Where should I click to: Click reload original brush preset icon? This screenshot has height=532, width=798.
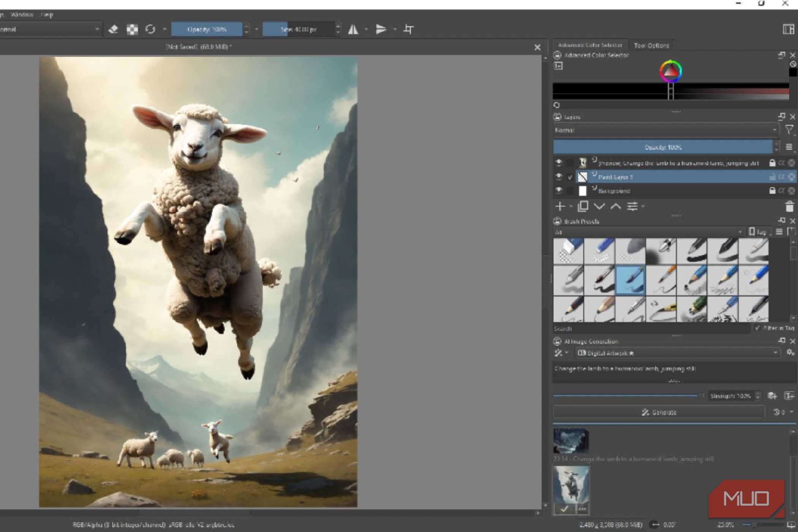[150, 29]
